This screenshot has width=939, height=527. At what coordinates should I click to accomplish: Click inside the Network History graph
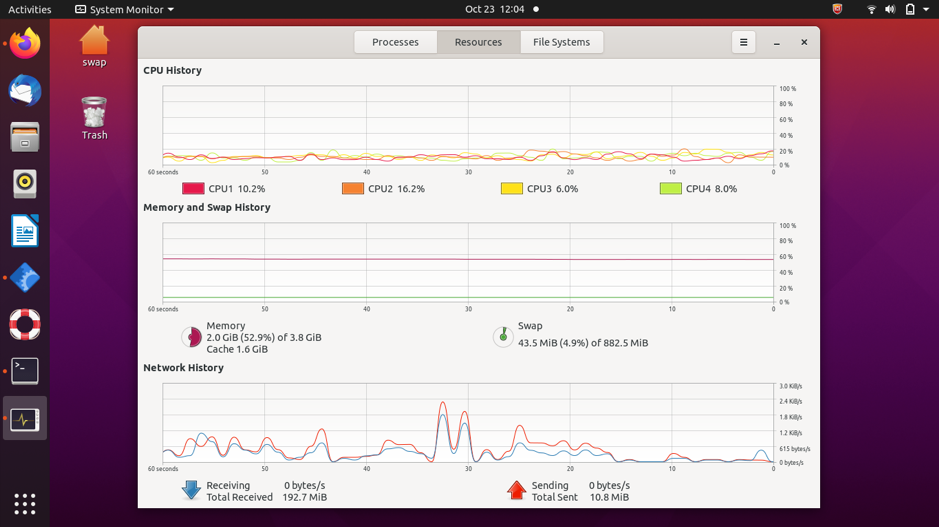tap(468, 423)
